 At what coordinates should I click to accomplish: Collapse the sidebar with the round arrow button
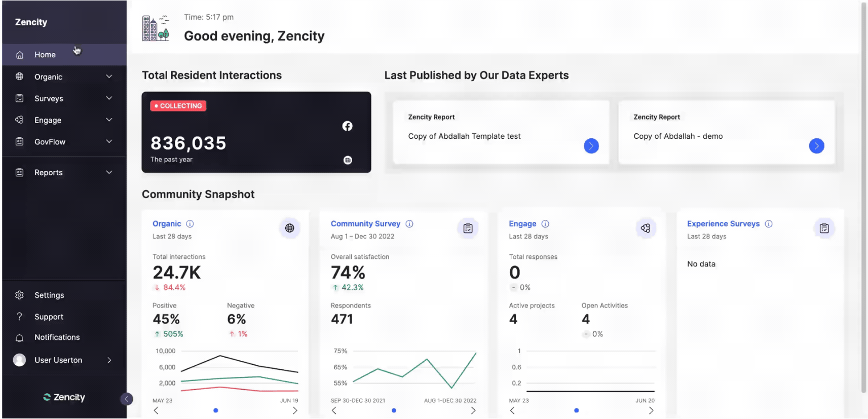[127, 399]
